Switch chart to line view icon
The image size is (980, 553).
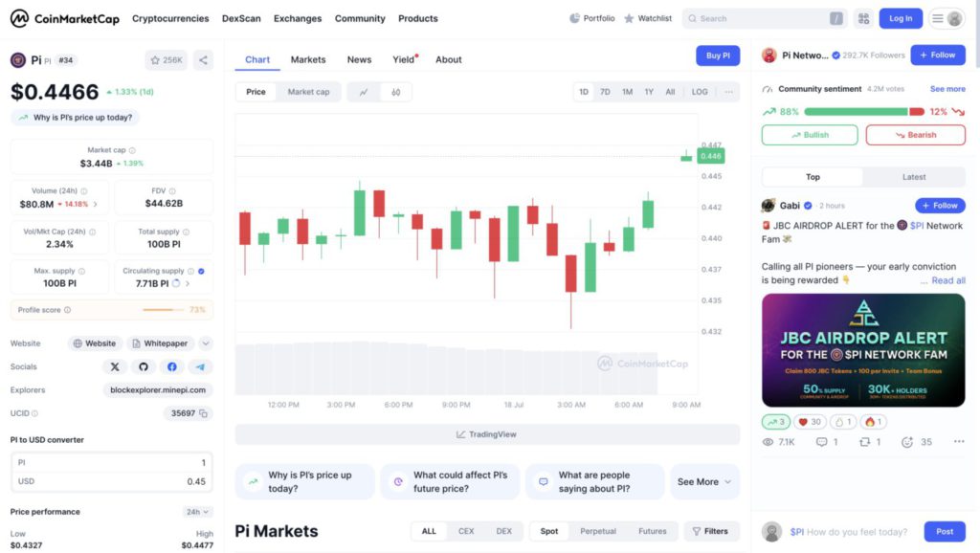pyautogui.click(x=364, y=92)
